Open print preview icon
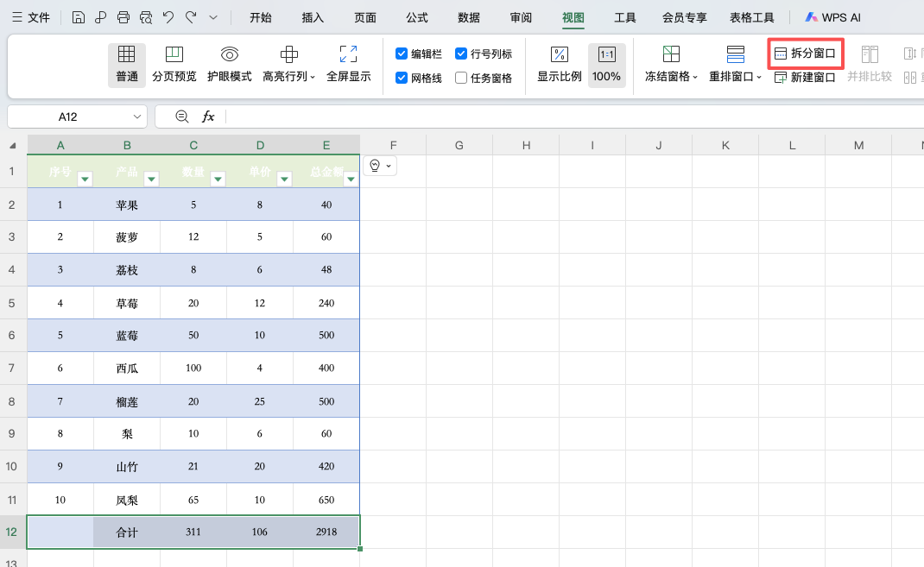924x567 pixels. click(x=146, y=17)
